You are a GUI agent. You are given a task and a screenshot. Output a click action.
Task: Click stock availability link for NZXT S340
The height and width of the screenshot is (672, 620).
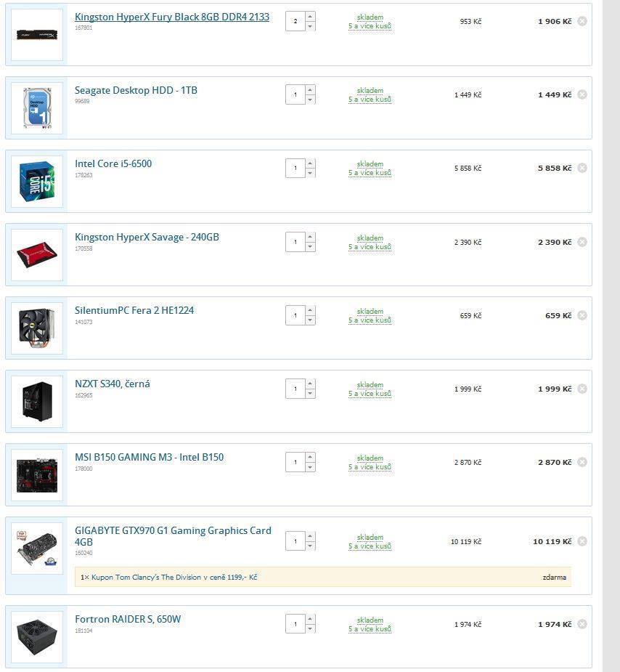point(370,389)
